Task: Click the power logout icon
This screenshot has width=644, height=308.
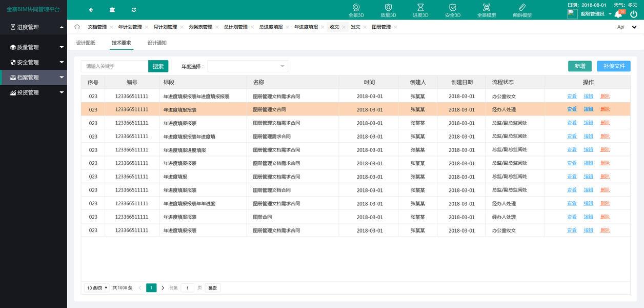Action: coord(634,14)
